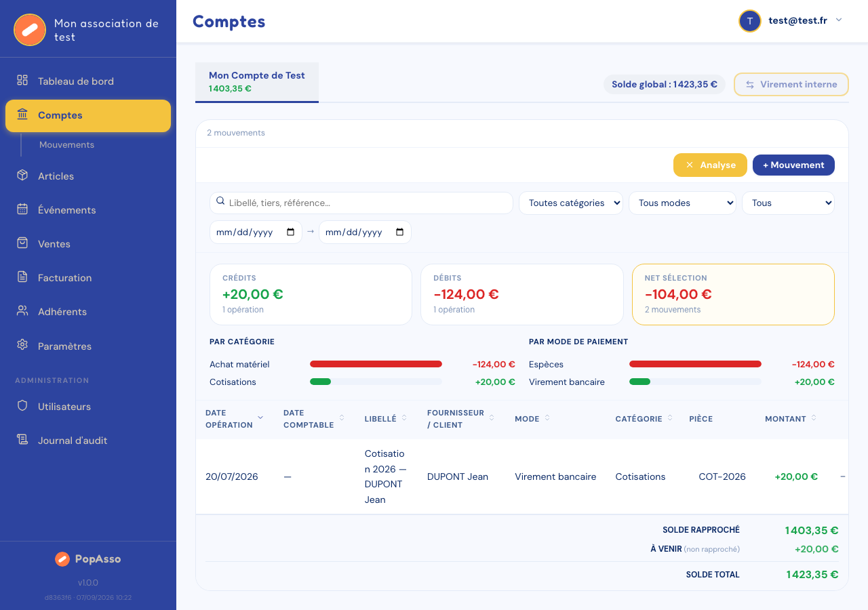
Task: Click the Cotisations green category bar
Action: click(320, 382)
